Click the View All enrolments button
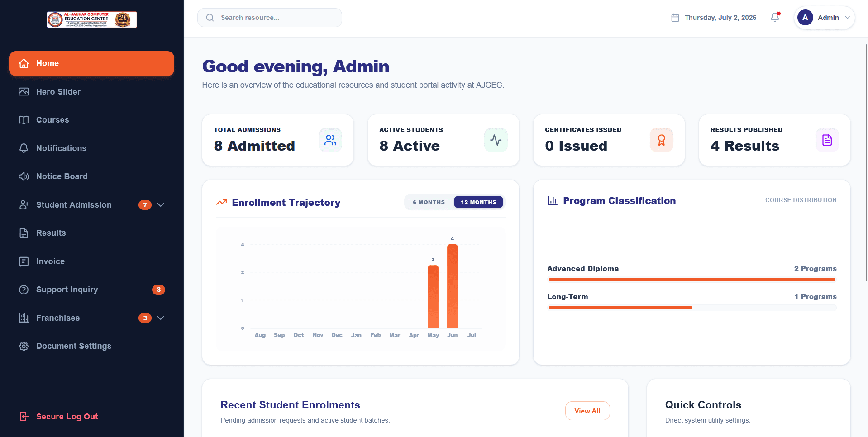Screen dimensions: 868x437 [x=587, y=411]
